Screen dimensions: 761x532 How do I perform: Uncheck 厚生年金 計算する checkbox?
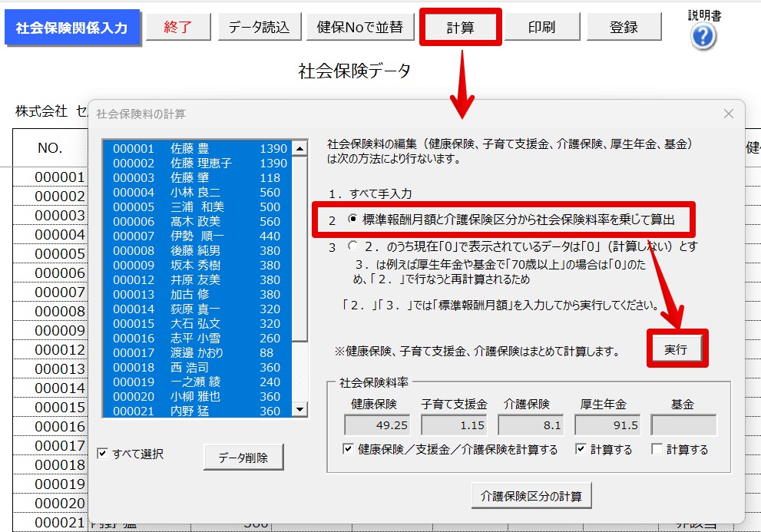coord(580,449)
